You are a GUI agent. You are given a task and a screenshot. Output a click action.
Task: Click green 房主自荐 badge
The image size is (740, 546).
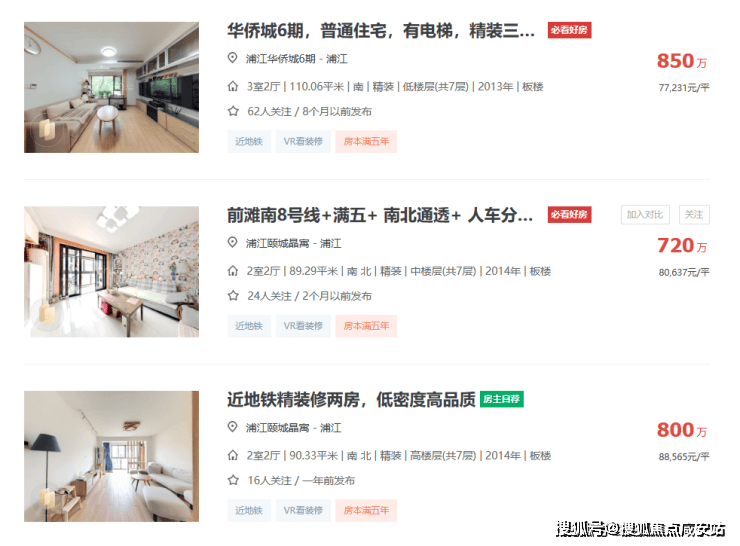coord(502,399)
